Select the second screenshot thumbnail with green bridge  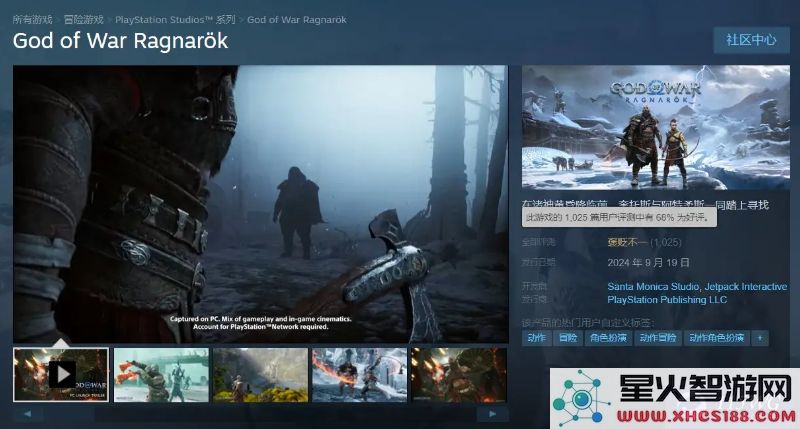161,375
